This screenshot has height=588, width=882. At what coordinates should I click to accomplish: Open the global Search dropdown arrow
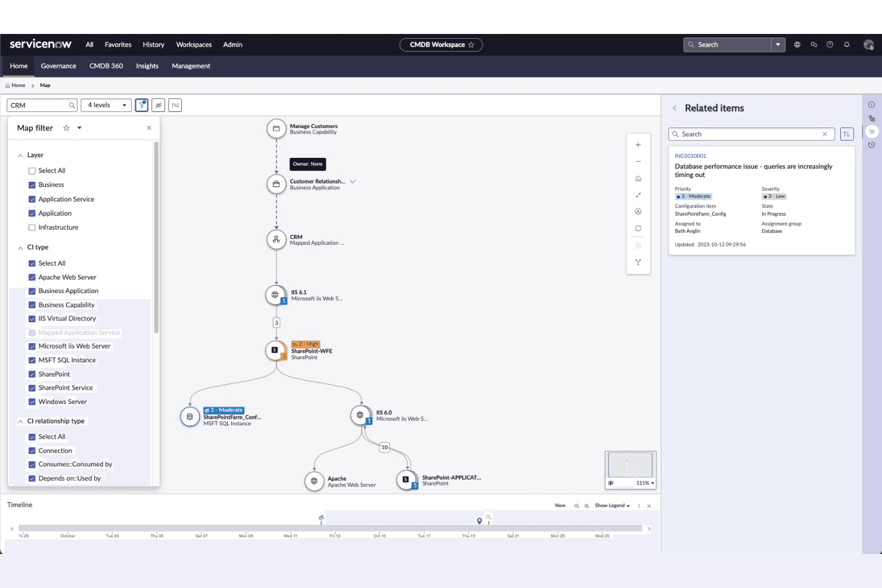(x=778, y=45)
